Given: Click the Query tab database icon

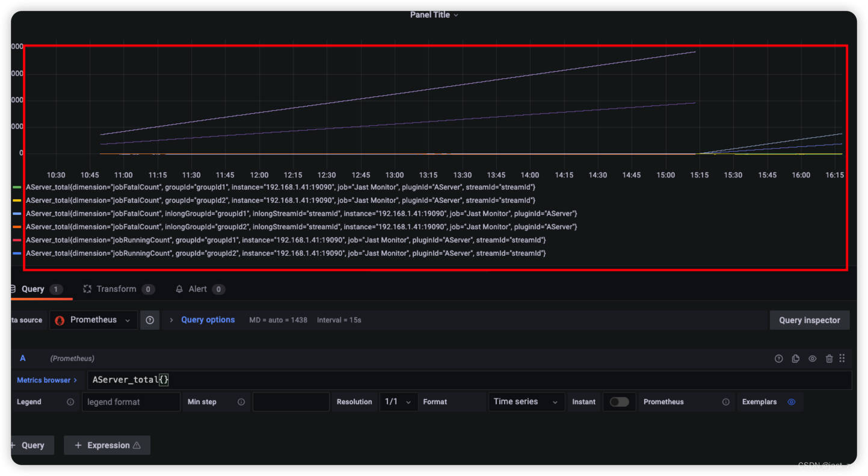Looking at the screenshot, I should 13,289.
